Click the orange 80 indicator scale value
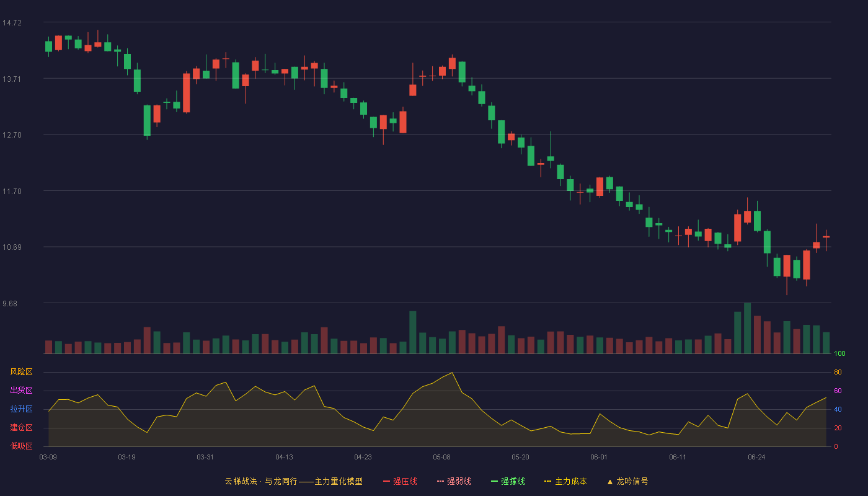Viewport: 868px width, 496px height. click(x=838, y=373)
